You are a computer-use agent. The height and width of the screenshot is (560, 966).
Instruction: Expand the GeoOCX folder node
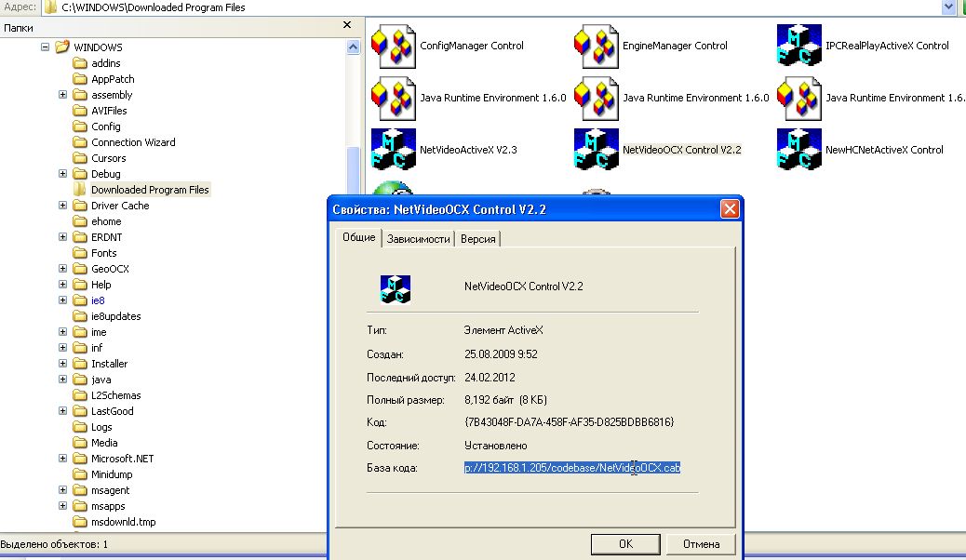[x=63, y=269]
